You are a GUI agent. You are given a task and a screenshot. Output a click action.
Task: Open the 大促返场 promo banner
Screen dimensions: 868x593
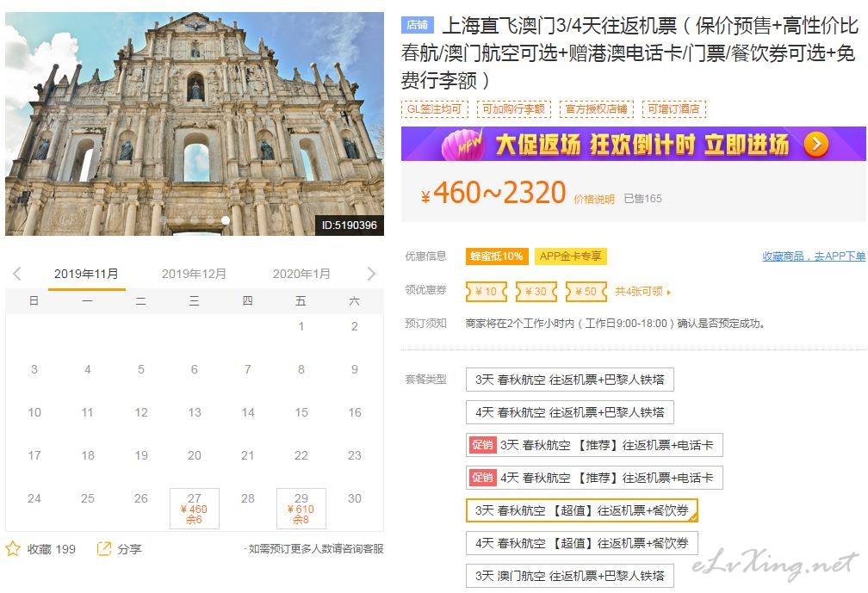[x=633, y=144]
